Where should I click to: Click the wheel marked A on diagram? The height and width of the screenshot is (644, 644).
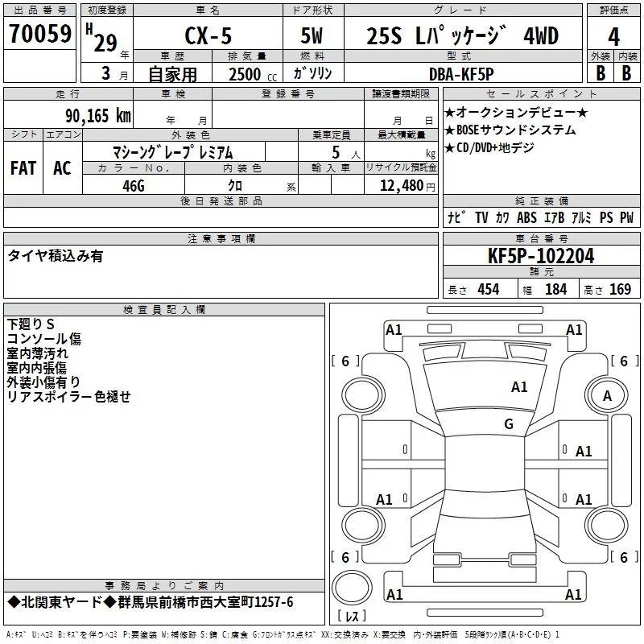coord(607,395)
